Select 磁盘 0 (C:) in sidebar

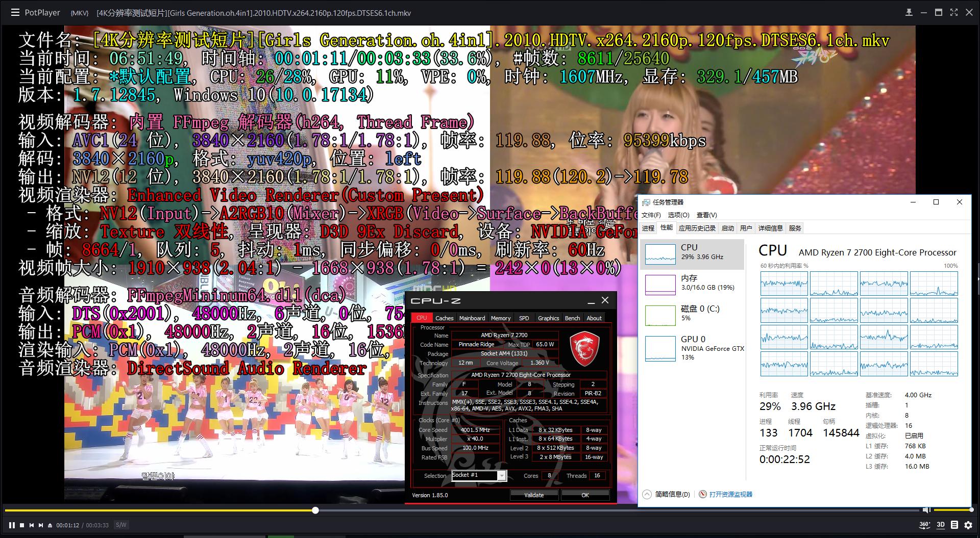tap(692, 315)
